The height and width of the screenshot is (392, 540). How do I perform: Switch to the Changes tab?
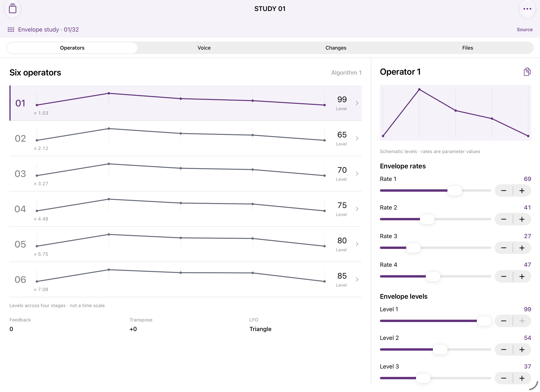[336, 48]
